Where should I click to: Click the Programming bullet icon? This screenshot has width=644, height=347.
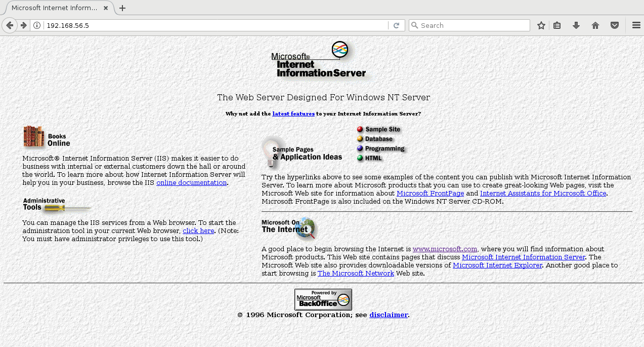click(x=360, y=148)
